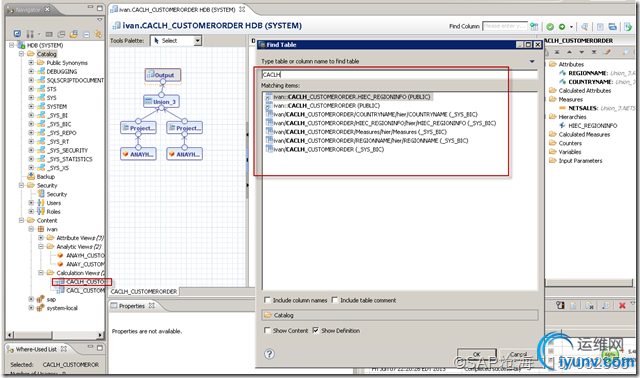Open the Find Table dialog menu arrow

[x=532, y=61]
